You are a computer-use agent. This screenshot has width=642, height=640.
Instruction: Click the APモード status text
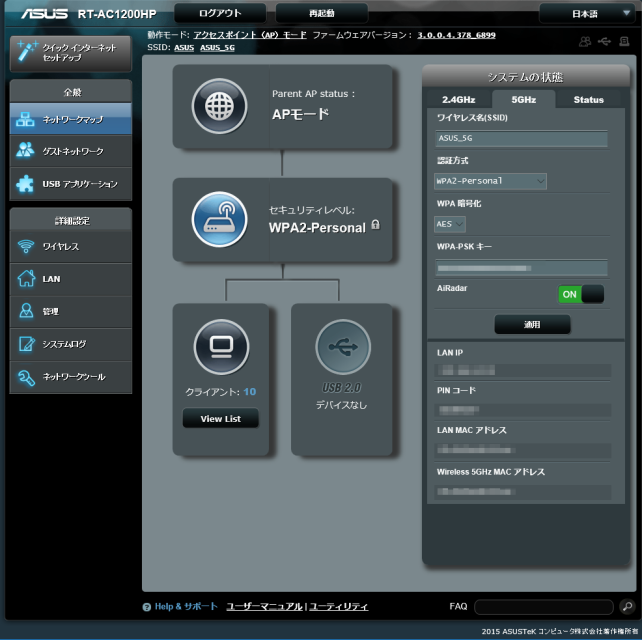[x=300, y=114]
